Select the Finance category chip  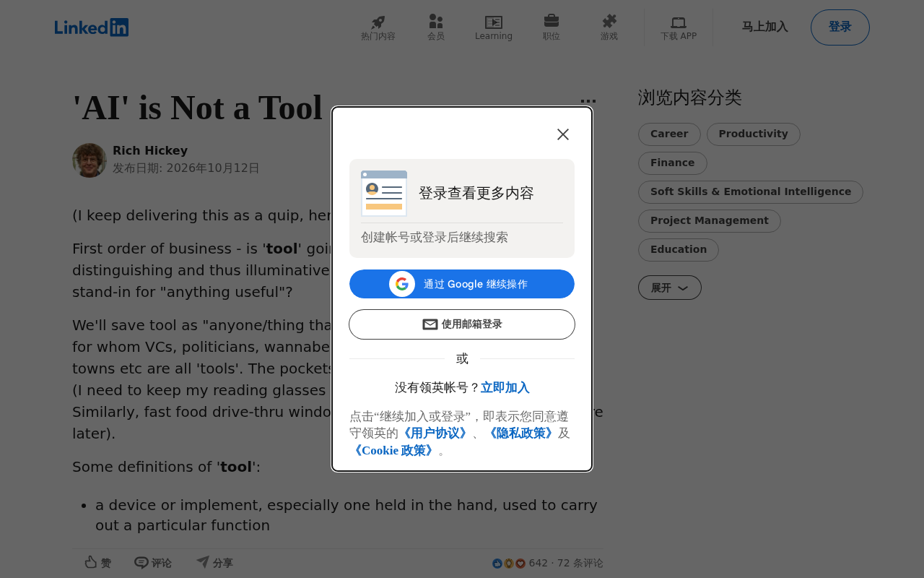tap(673, 163)
